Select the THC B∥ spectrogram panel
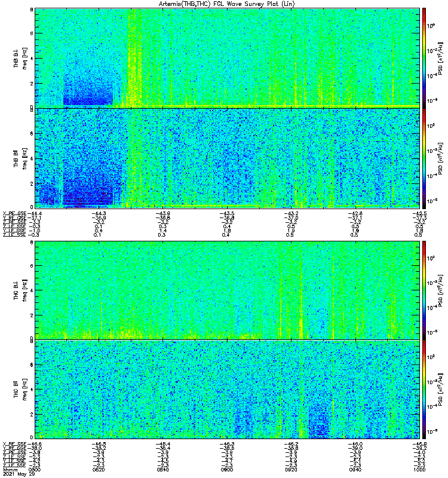 (x=227, y=390)
